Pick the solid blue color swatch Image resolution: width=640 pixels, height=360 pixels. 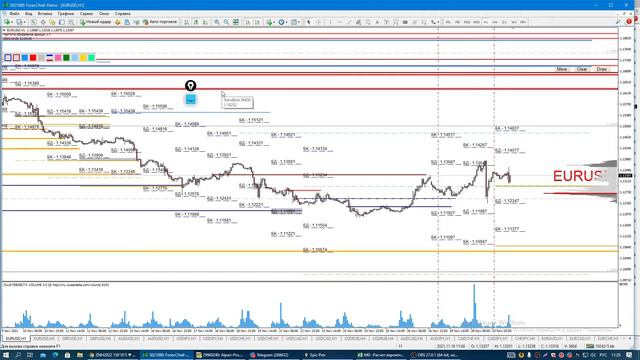pyautogui.click(x=24, y=58)
